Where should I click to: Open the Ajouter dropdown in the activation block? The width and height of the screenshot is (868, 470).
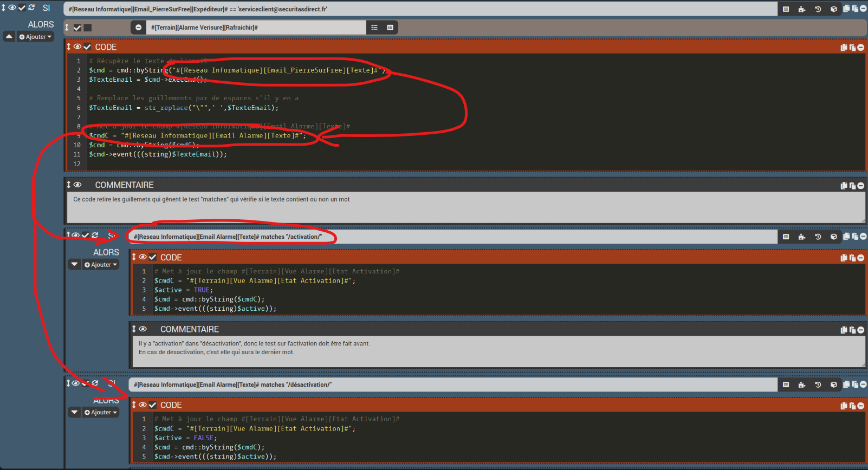(x=101, y=265)
